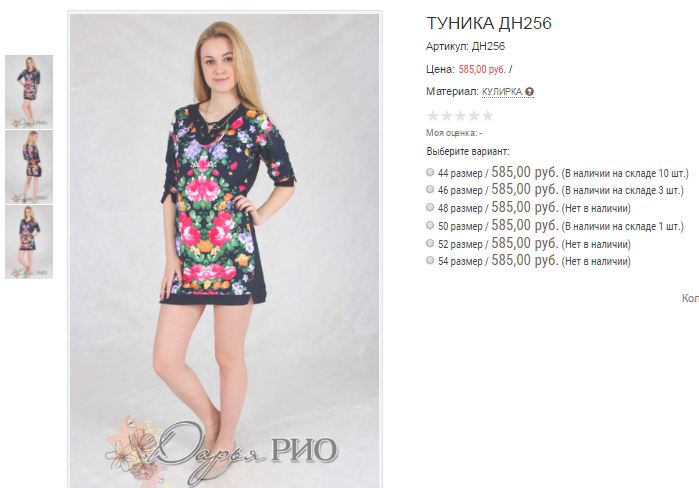This screenshot has width=699, height=488.
Task: Open the first tunic thumbnail
Action: (x=29, y=92)
